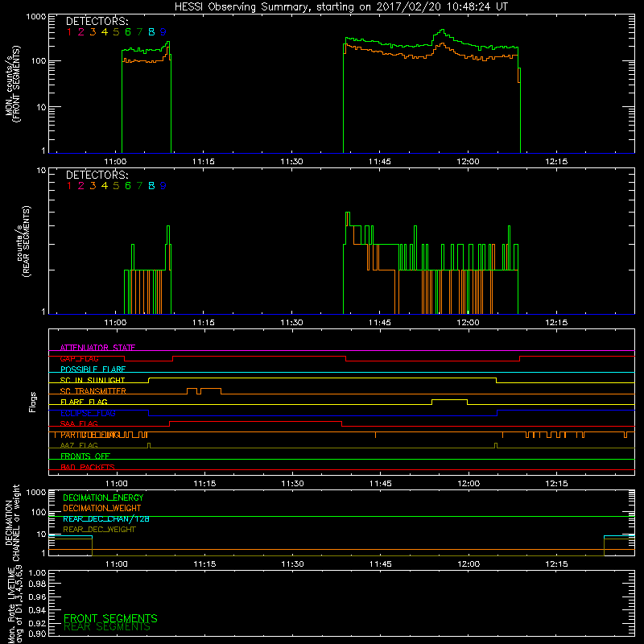
Task: Click detector 9 in front segments legend
Action: pyautogui.click(x=163, y=32)
